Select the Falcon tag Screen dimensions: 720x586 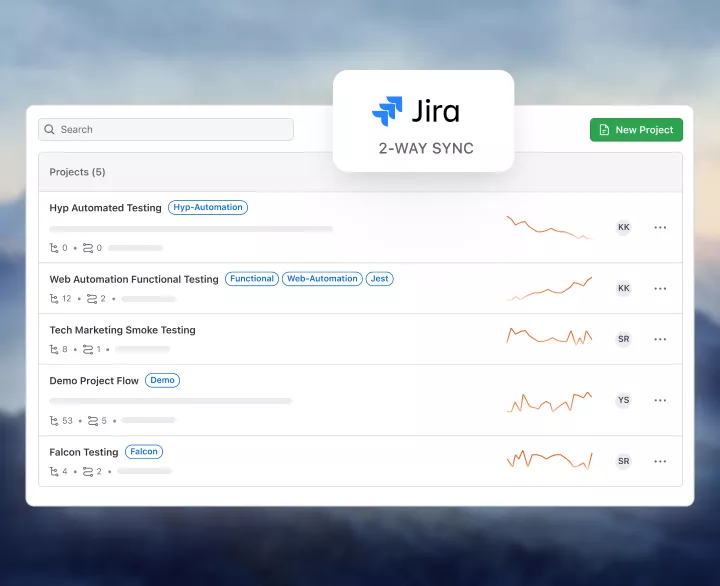pos(144,451)
